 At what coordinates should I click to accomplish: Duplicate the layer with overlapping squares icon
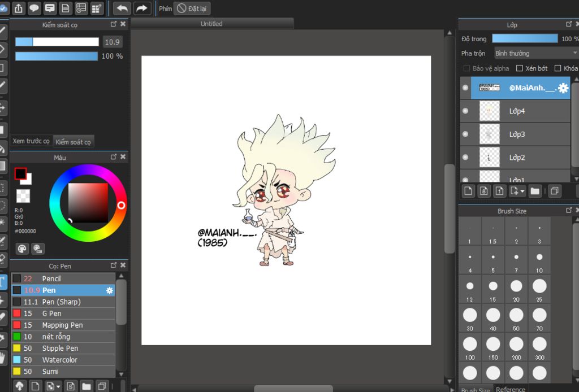pos(554,191)
